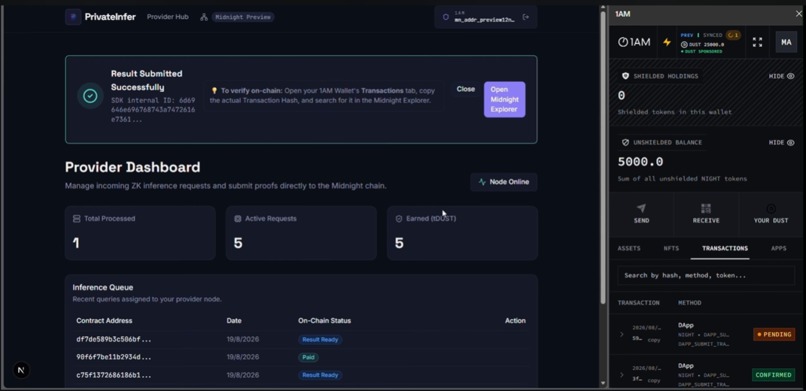Viewport: 806px width, 391px height.
Task: Click Result Ready badge for df7de589b3c586bf row
Action: (x=320, y=340)
